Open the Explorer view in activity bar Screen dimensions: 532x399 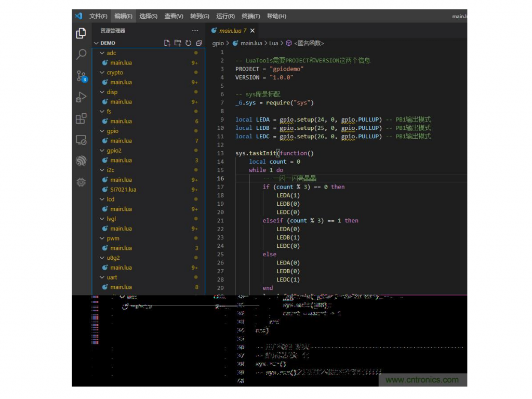pos(81,33)
